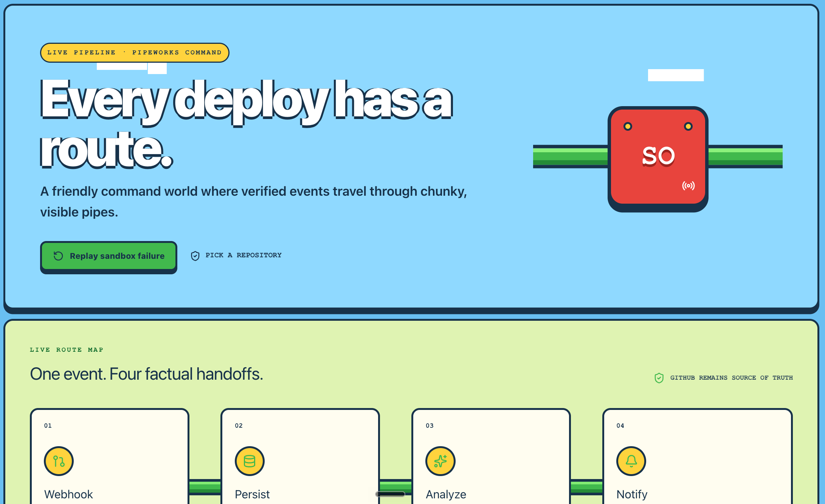Click the replay arrow icon in green button

coord(58,256)
